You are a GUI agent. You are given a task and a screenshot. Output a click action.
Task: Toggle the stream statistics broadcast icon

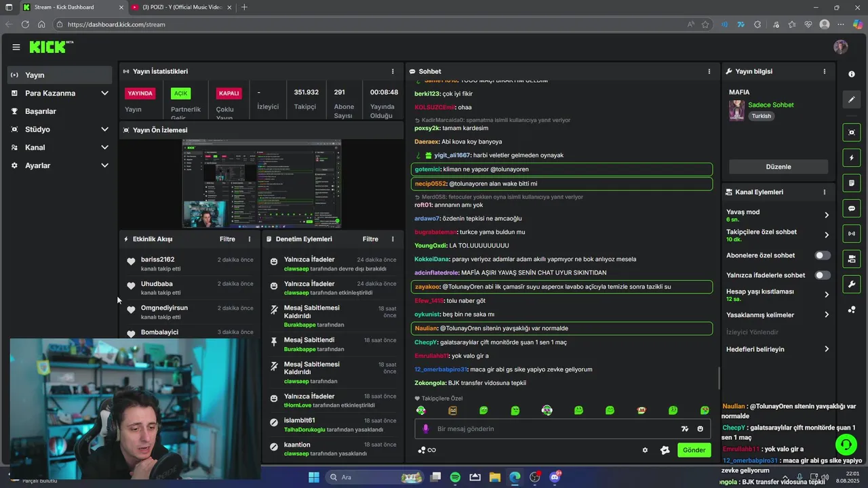click(x=852, y=234)
